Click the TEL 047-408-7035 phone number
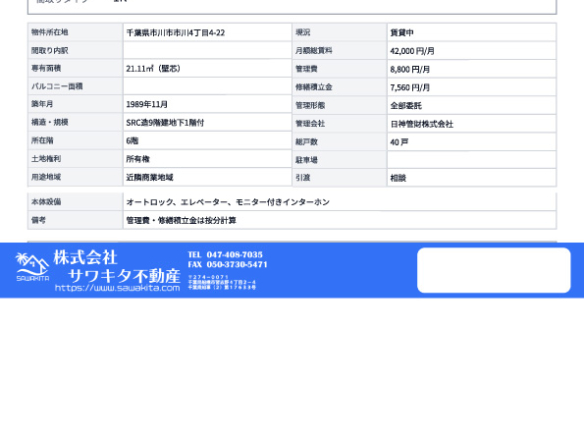 225,255
